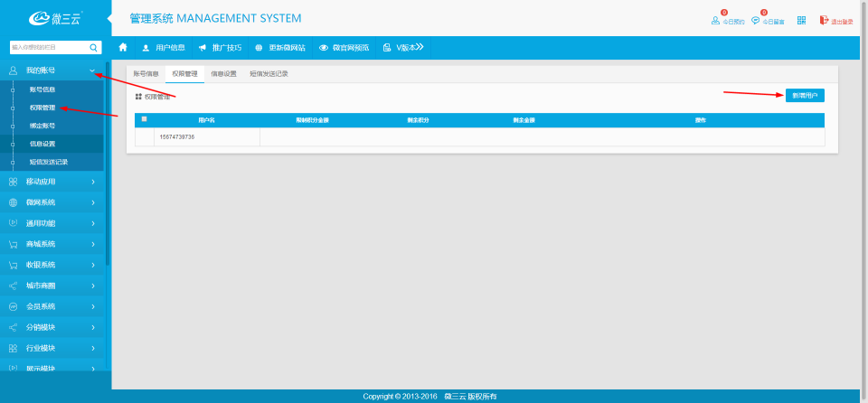The height and width of the screenshot is (403, 868).
Task: Click the sidebar search input field
Action: (47, 47)
